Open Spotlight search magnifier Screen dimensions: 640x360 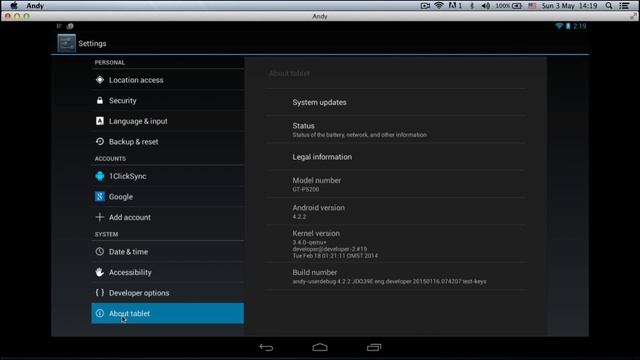[x=609, y=5]
